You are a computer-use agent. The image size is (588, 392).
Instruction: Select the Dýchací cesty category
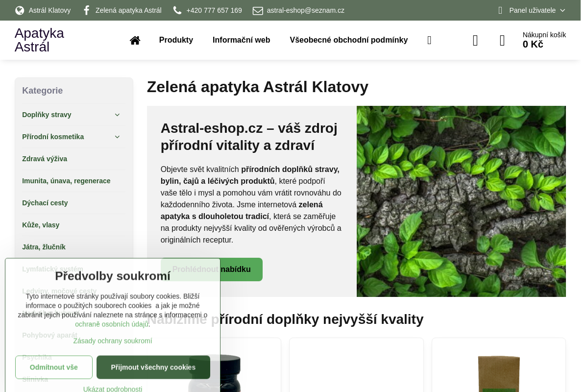[45, 203]
